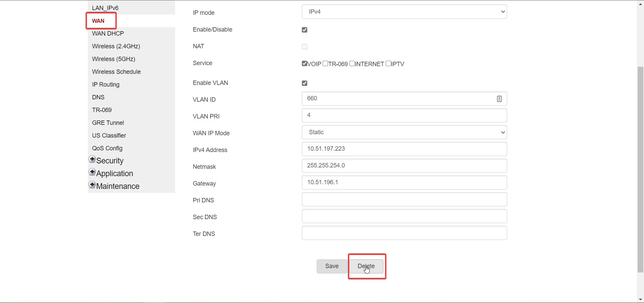Click the Delete button

[366, 266]
